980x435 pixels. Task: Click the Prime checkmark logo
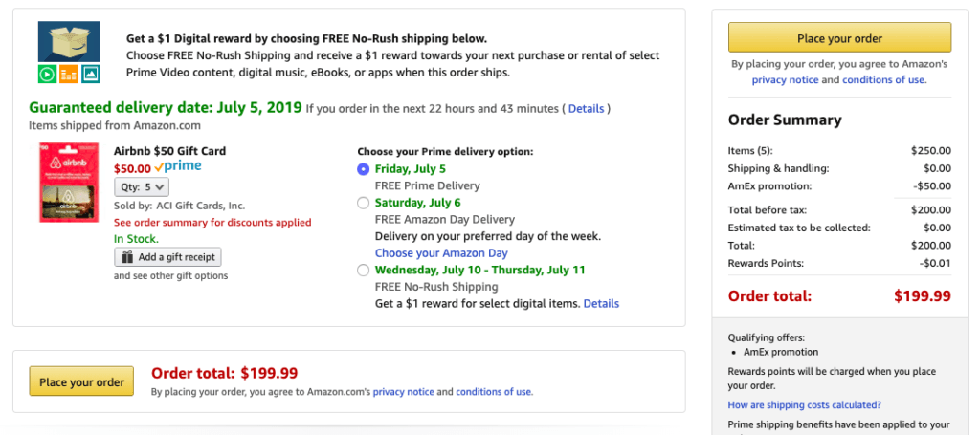click(178, 167)
